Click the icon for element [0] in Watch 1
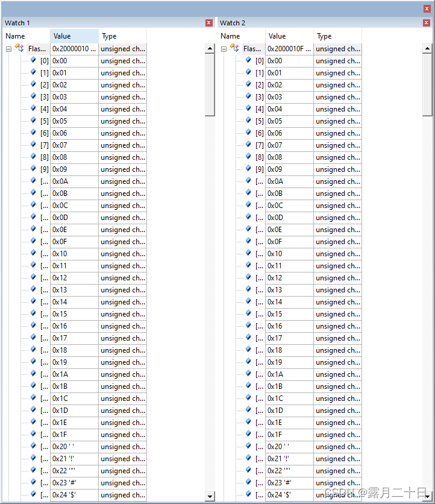The image size is (435, 504). [33, 60]
